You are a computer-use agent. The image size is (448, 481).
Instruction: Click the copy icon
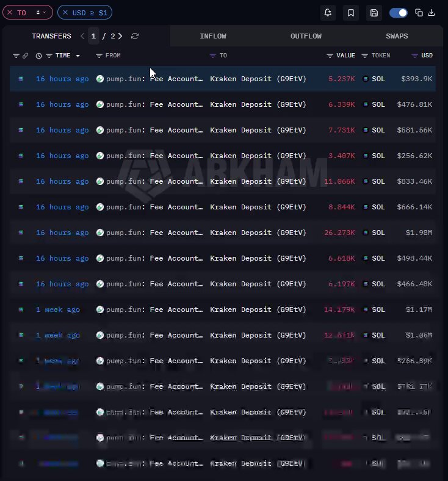pyautogui.click(x=419, y=13)
